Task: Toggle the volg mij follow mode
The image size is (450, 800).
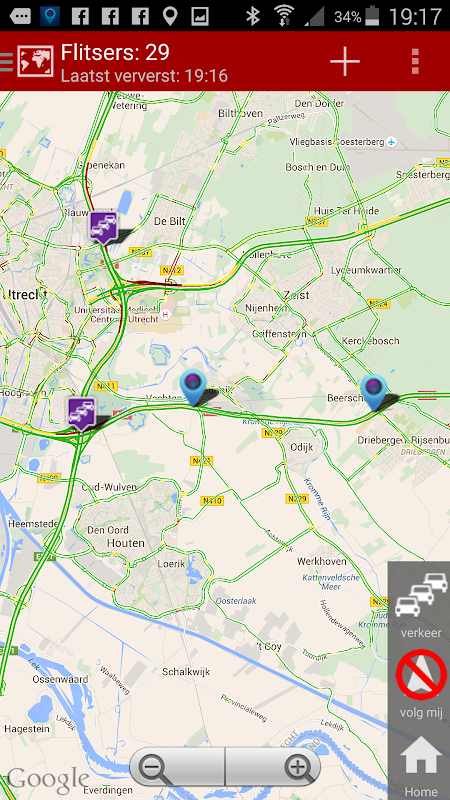Action: (421, 684)
